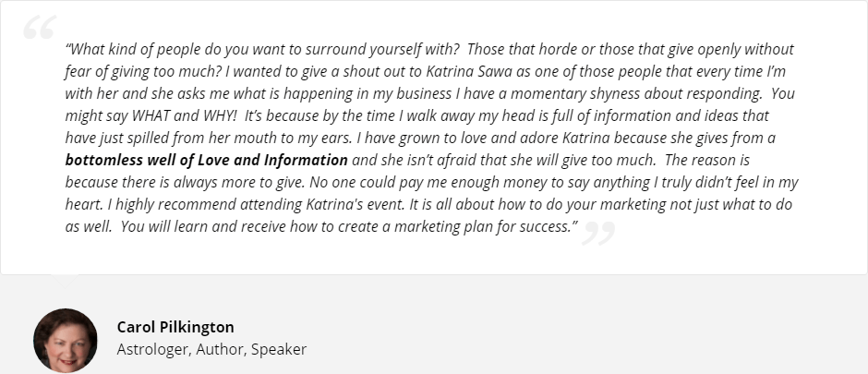The width and height of the screenshot is (868, 374).
Task: Click the phrase Katrina's event
Action: (356, 204)
